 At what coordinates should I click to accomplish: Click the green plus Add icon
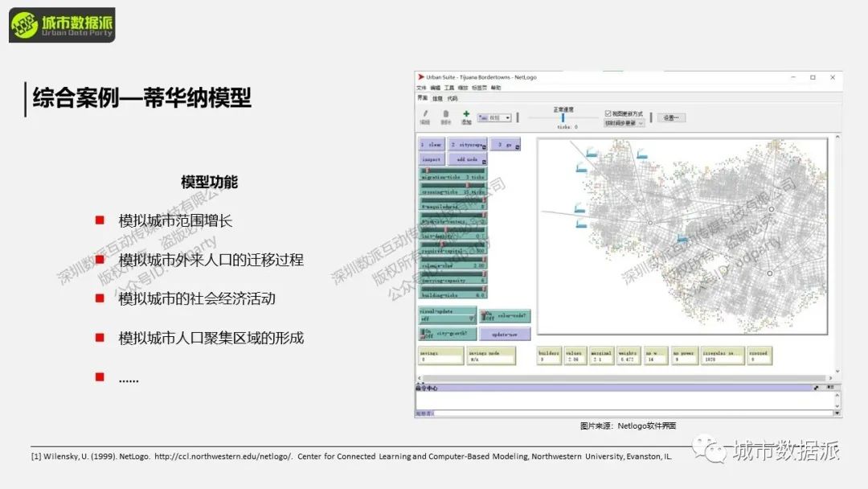[466, 113]
